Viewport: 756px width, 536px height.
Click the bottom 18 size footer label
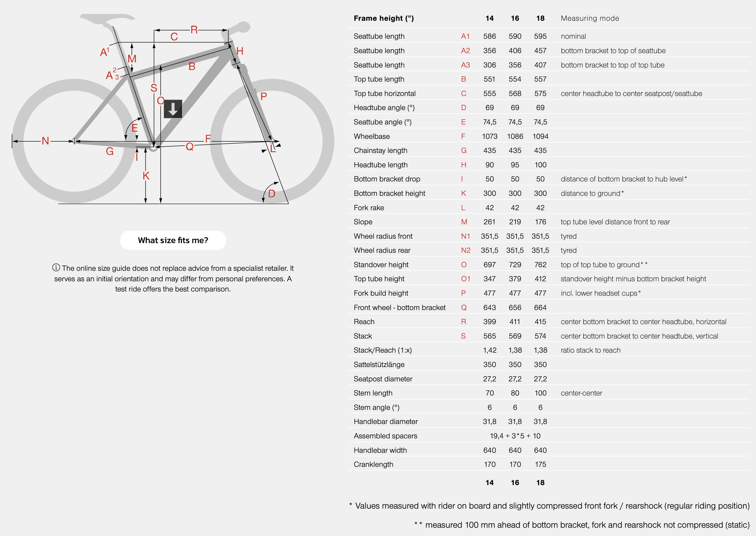(540, 483)
